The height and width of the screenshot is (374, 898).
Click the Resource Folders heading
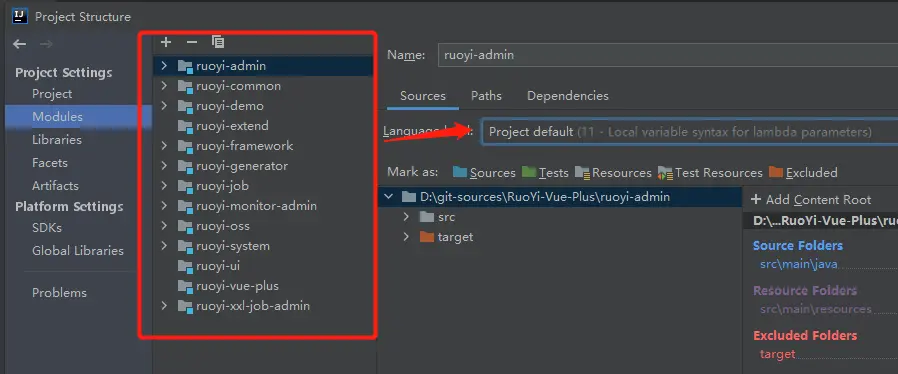(x=805, y=290)
